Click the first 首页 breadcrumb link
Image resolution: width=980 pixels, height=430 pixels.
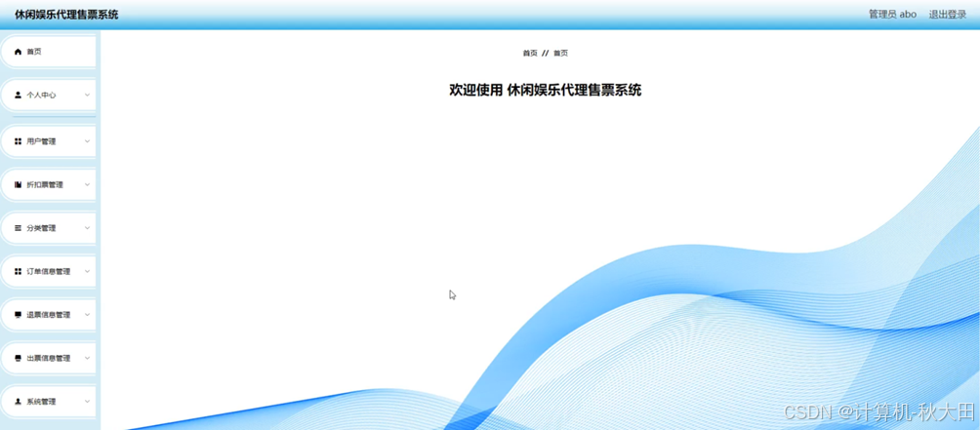[x=530, y=53]
